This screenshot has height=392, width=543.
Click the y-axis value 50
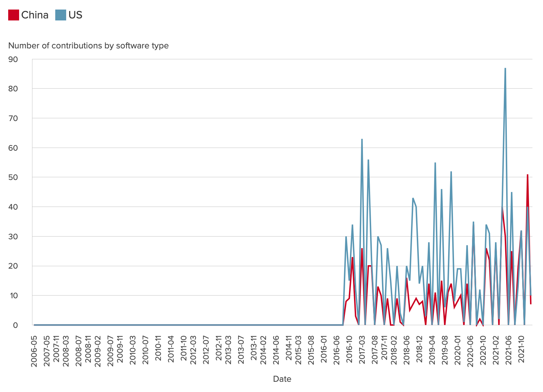pos(13,177)
